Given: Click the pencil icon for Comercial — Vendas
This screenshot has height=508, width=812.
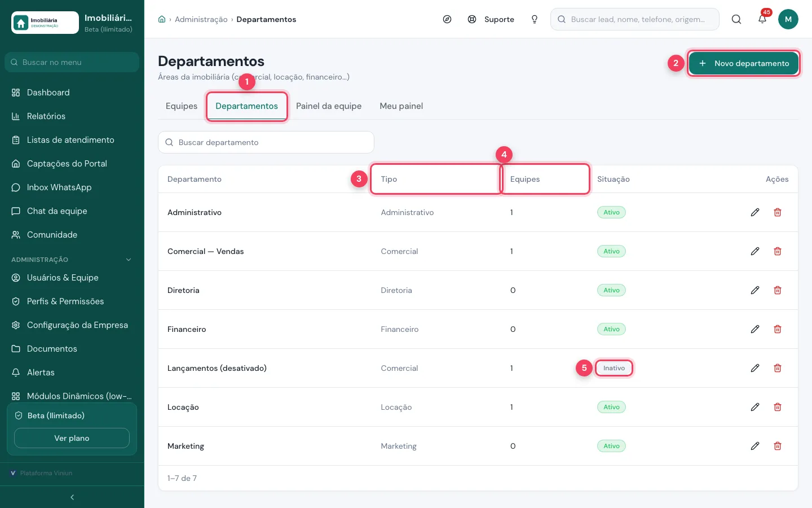Looking at the screenshot, I should (755, 251).
